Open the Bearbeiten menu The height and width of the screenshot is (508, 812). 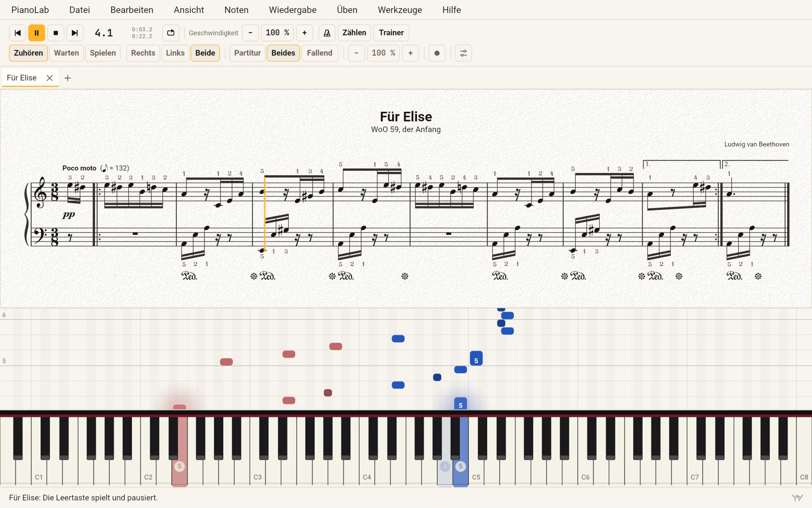(x=132, y=10)
